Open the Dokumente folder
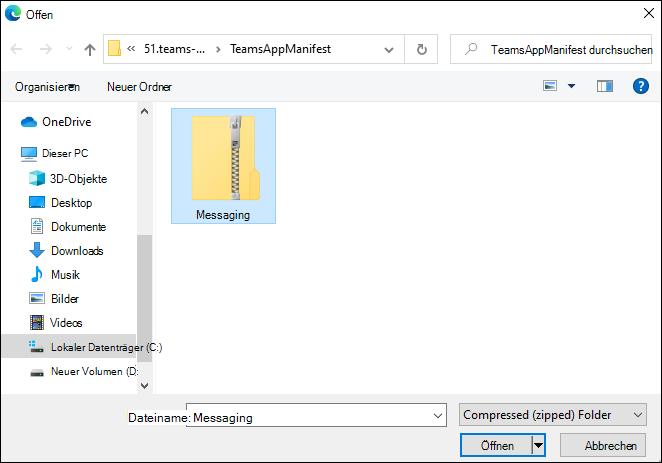This screenshot has width=662, height=463. pos(79,227)
